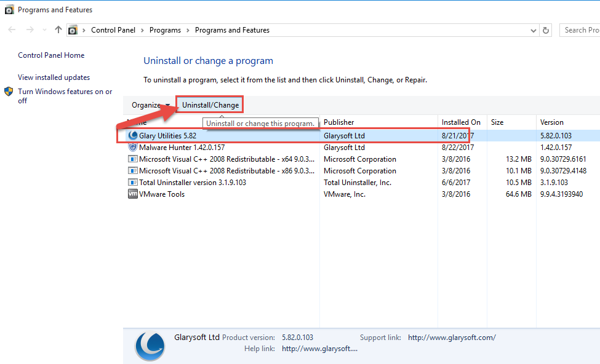Image resolution: width=600 pixels, height=364 pixels.
Task: Click version 9.9.4.3193940 cell
Action: click(x=561, y=194)
